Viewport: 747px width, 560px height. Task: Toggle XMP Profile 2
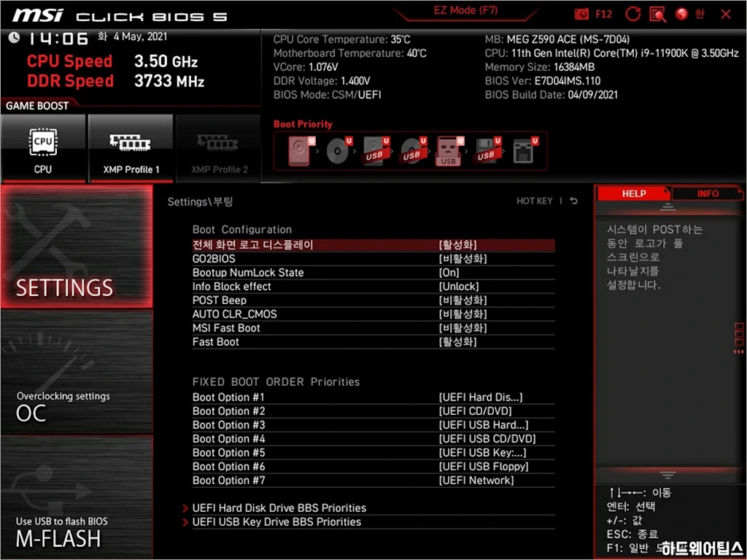(x=219, y=148)
